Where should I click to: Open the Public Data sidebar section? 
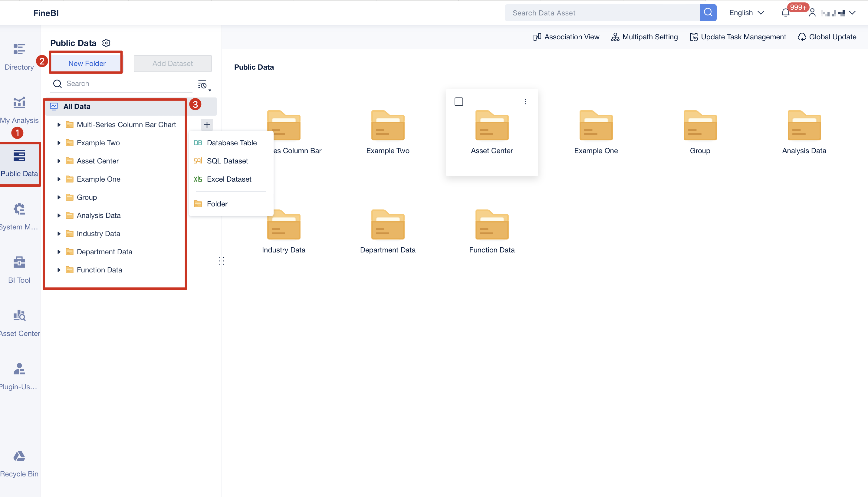20,164
